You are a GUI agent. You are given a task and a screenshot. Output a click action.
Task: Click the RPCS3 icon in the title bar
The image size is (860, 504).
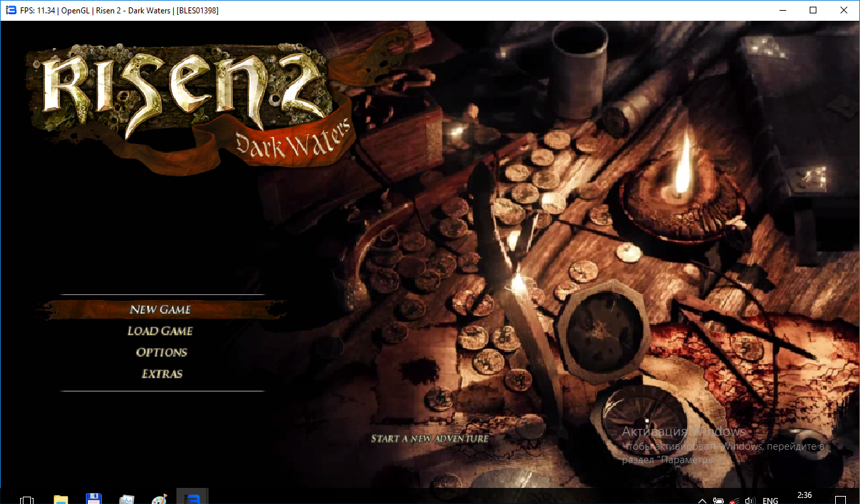(x=11, y=10)
